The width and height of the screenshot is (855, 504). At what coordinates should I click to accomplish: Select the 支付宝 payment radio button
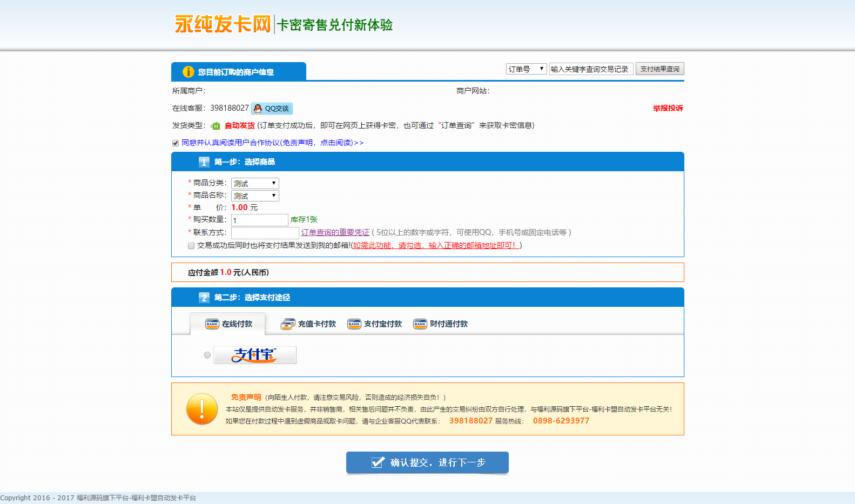(x=207, y=355)
